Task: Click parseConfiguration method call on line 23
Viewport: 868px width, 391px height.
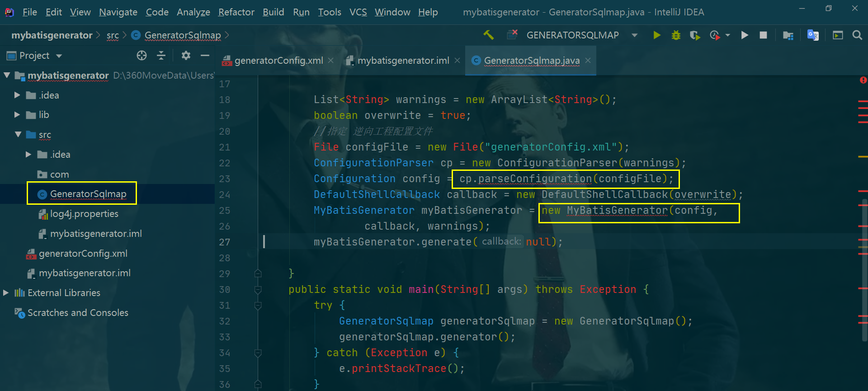Action: pos(535,179)
